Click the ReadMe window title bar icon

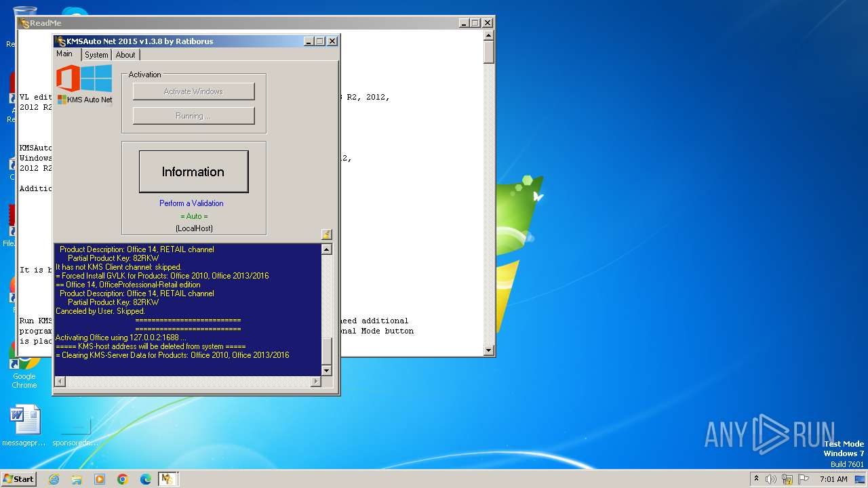point(24,22)
